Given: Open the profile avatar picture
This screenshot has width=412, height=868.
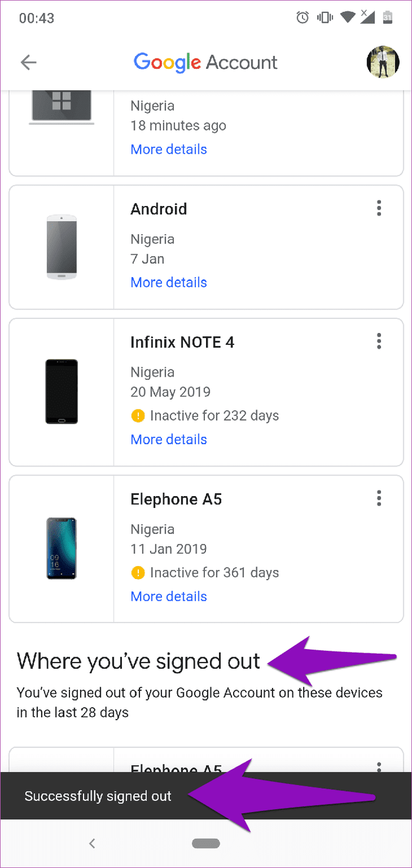Looking at the screenshot, I should point(383,62).
